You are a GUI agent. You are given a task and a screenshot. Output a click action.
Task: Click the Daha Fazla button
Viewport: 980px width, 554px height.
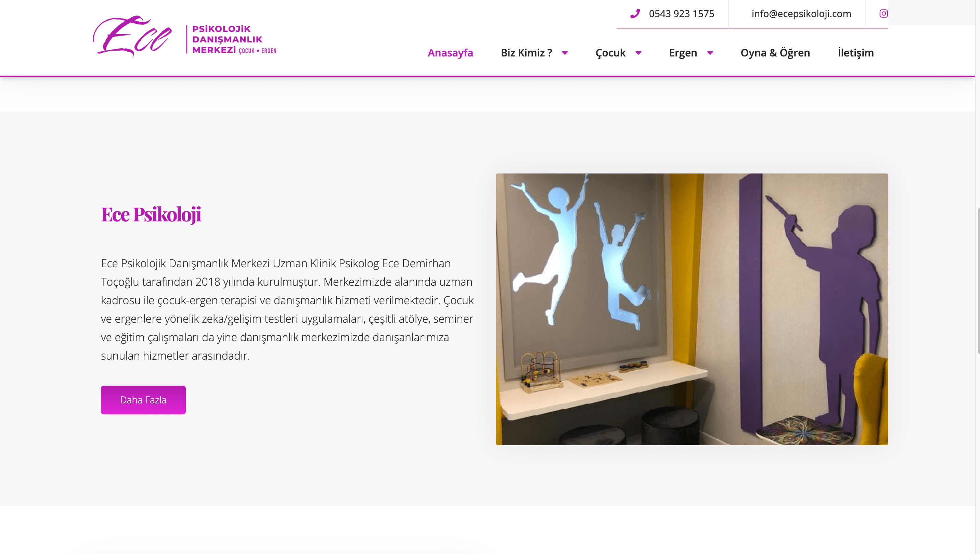click(143, 400)
